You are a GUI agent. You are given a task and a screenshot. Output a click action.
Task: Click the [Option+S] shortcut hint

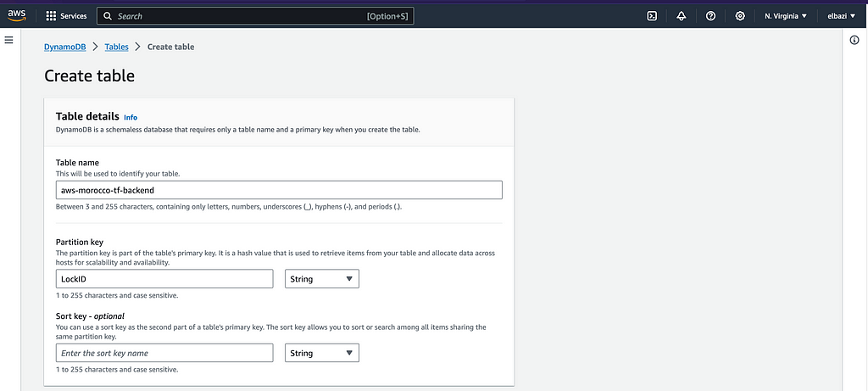tap(387, 16)
